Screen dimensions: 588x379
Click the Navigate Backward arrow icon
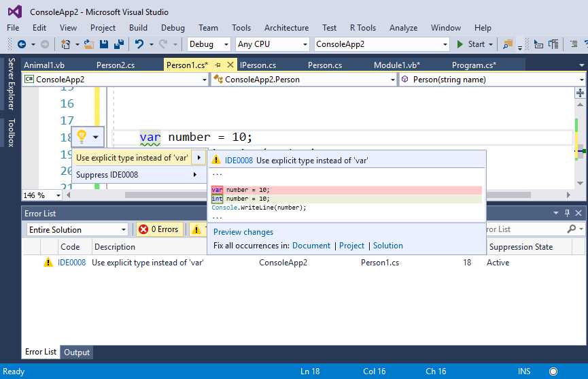[x=22, y=44]
